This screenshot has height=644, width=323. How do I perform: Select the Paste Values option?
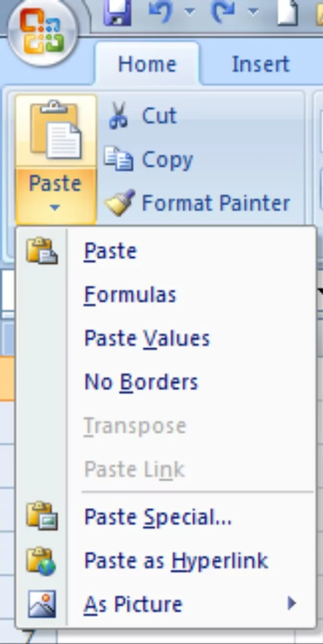(x=147, y=338)
